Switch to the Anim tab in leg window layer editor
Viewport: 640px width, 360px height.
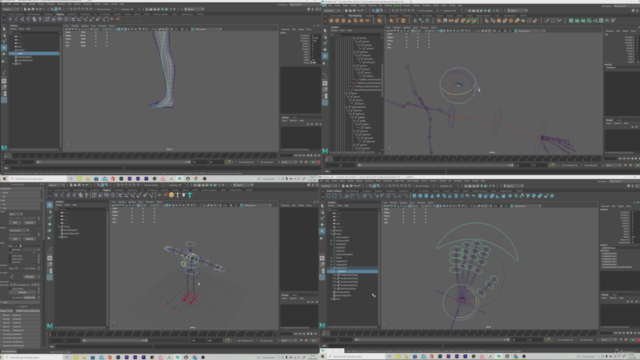click(294, 117)
